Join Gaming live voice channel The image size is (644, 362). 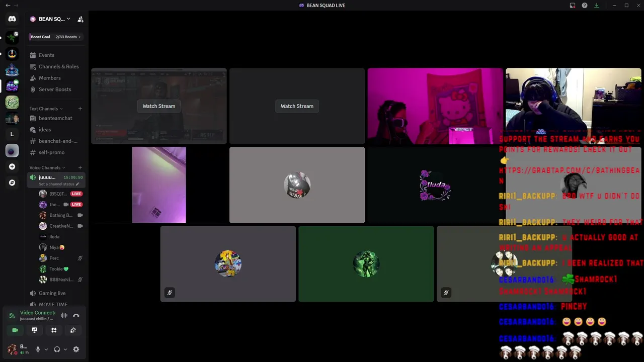pos(55,293)
